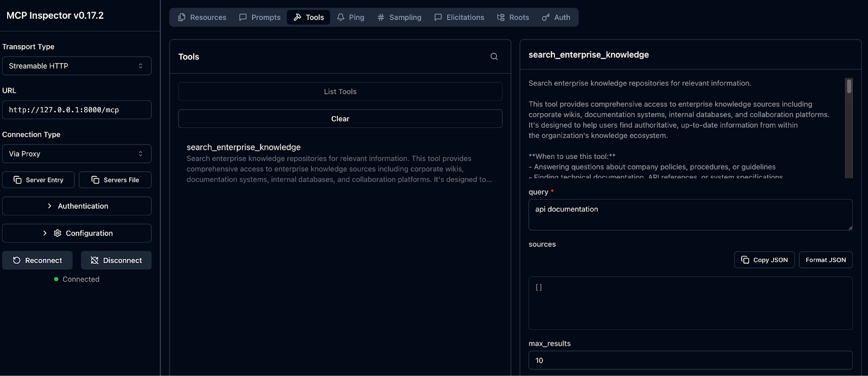Click the search_enterprise_knowledge panel heading

coord(589,55)
